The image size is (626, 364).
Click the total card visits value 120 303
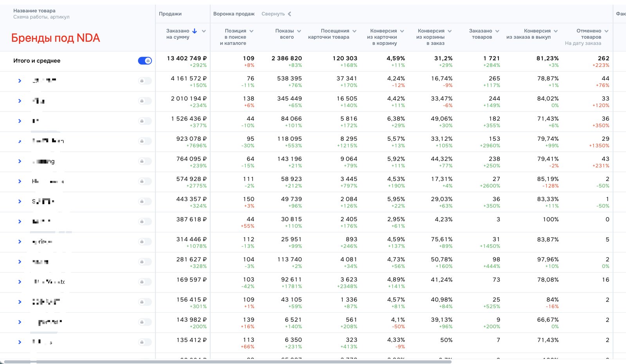pos(345,58)
